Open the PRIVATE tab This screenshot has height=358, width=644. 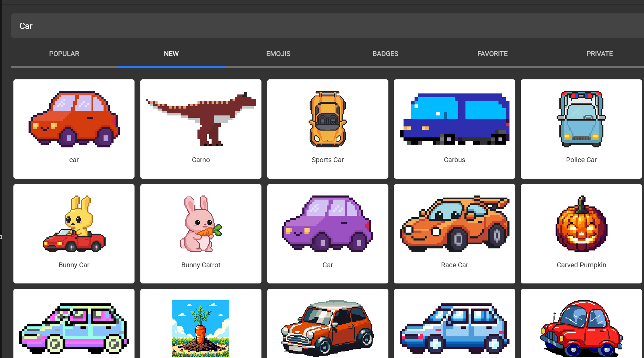point(600,54)
